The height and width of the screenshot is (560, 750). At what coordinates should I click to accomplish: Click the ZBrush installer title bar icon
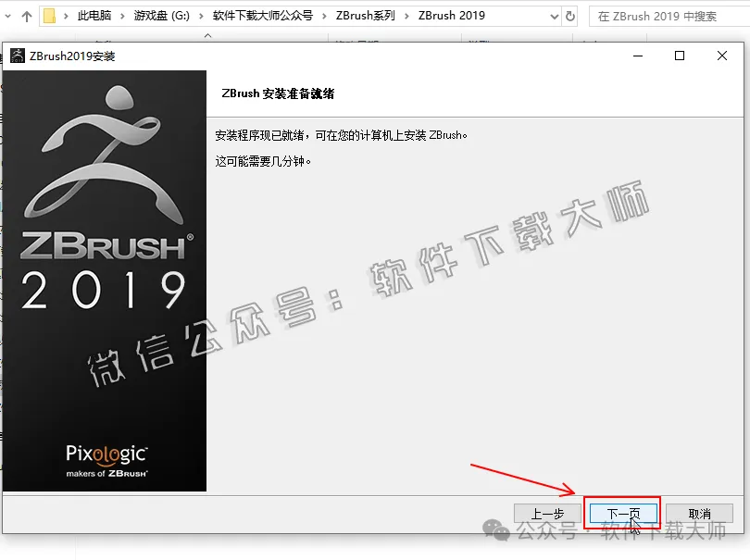pos(17,56)
